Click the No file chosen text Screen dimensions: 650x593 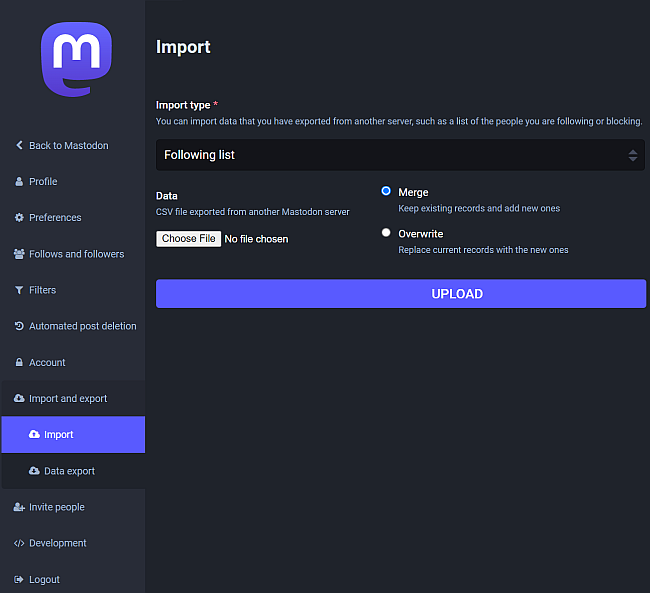(x=256, y=239)
